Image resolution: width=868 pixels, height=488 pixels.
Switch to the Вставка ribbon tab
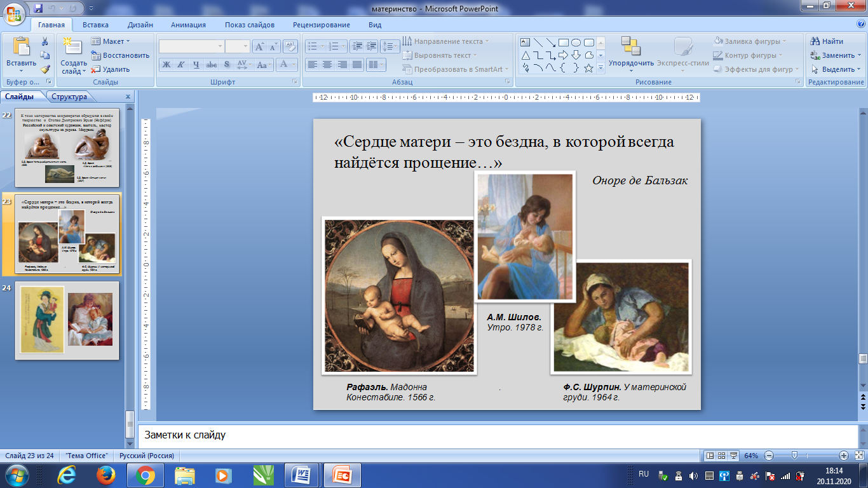point(95,25)
